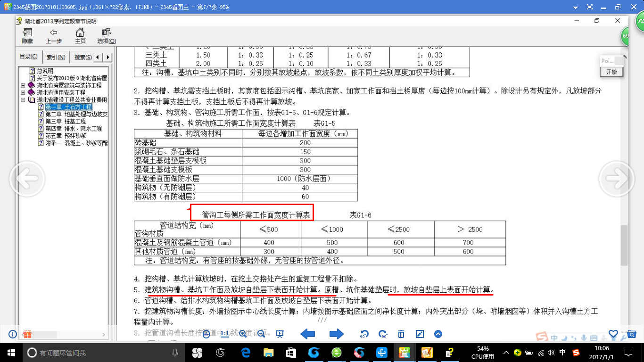Click the Cortana search box 有问题尽管问我
Screen dimensions: 644x362
tap(104, 352)
